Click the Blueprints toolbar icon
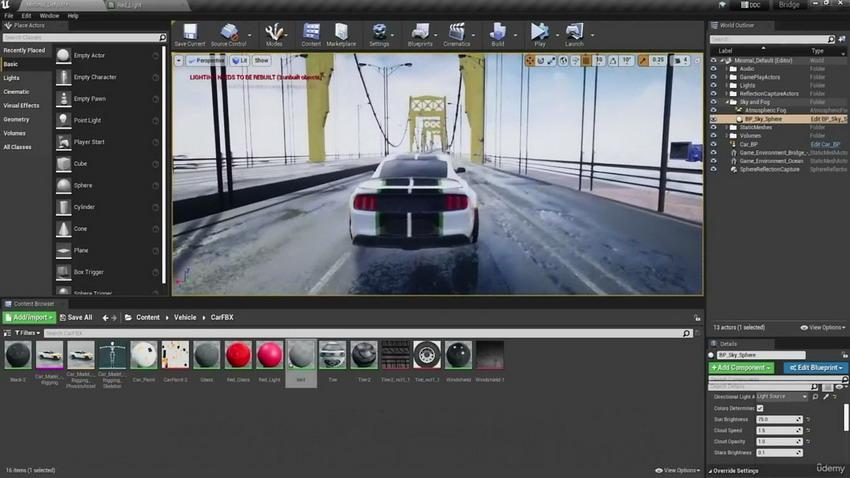Viewport: 850px width, 478px height. 420,32
